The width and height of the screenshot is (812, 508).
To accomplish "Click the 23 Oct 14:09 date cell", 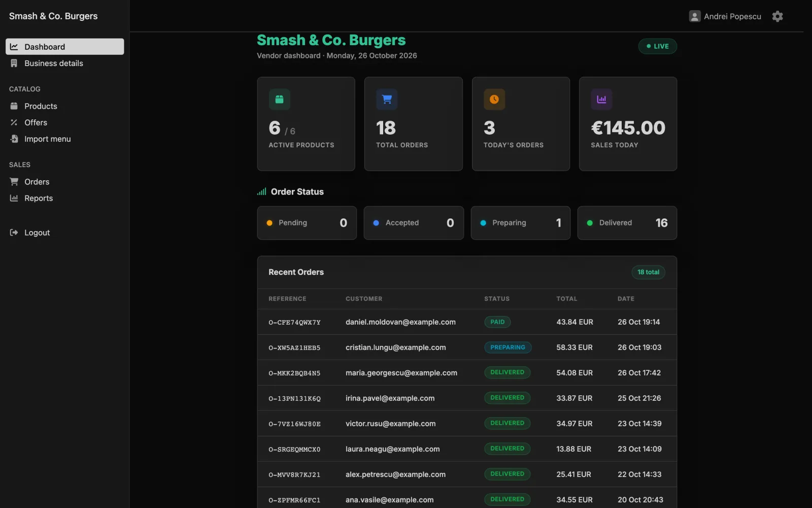I will (639, 449).
